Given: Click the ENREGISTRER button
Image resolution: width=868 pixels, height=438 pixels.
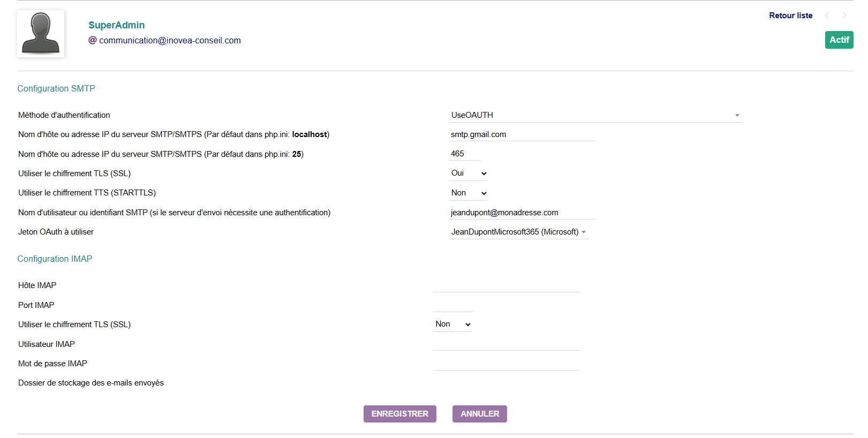Looking at the screenshot, I should (x=399, y=414).
